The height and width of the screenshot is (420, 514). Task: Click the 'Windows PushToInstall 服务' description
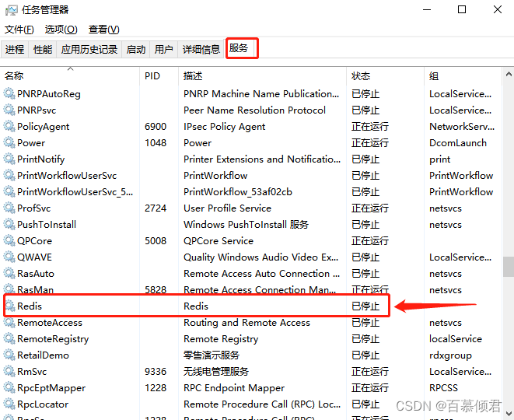(x=247, y=225)
